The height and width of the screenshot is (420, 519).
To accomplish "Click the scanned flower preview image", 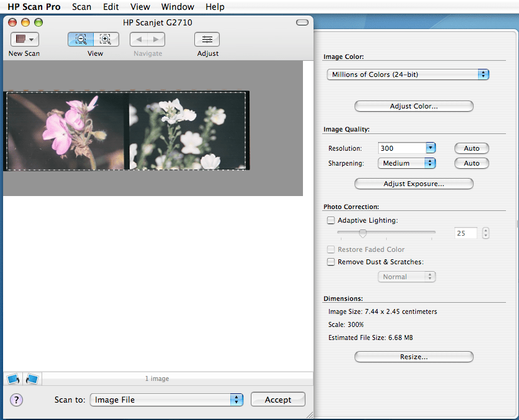I will point(127,131).
